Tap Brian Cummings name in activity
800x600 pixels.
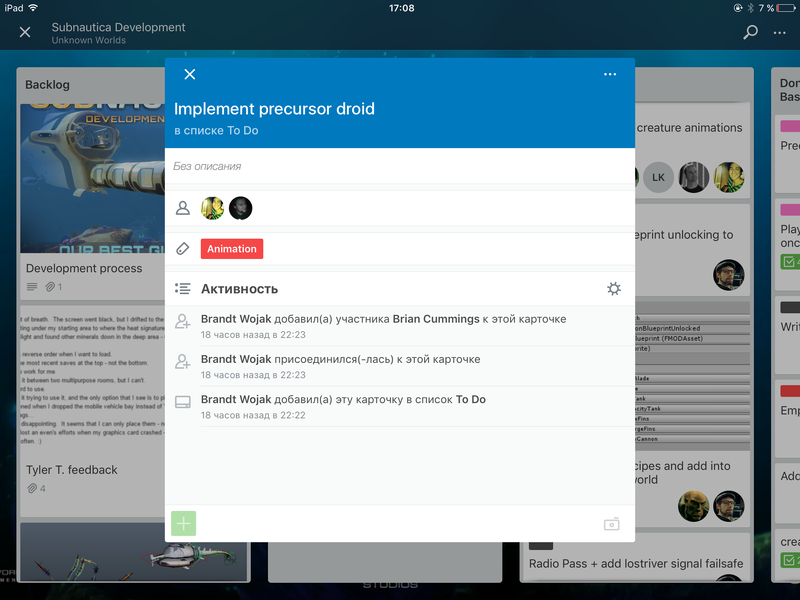click(436, 319)
